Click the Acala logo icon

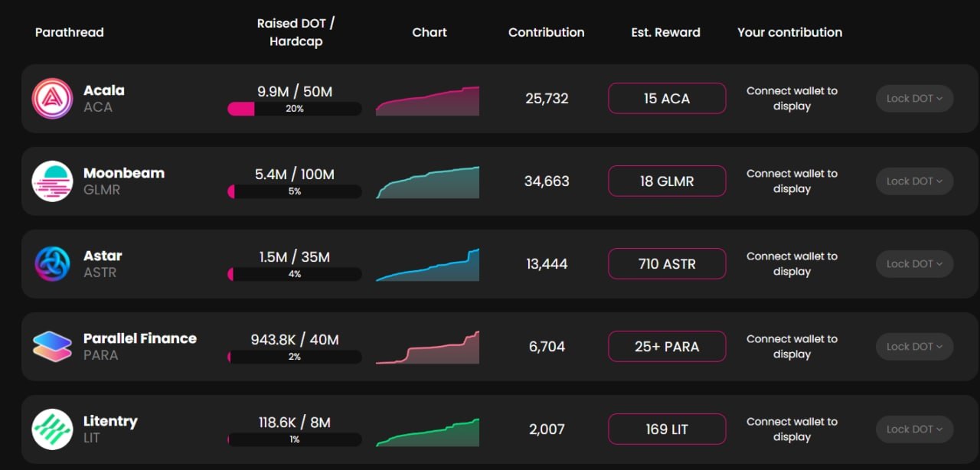(52, 99)
